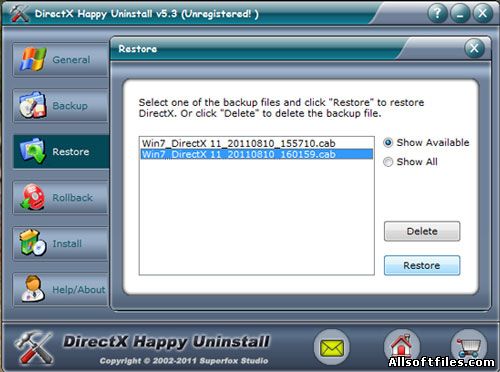
Task: Click the shopping cart purchase icon
Action: click(x=469, y=347)
